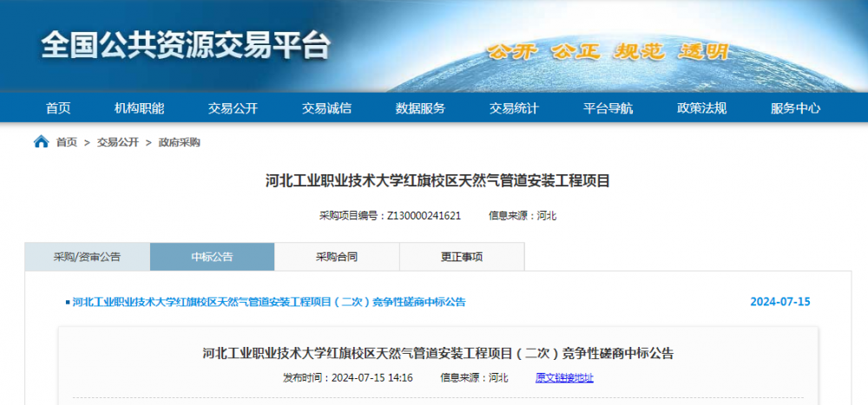This screenshot has width=868, height=405.
Task: Open the 更正事项 tab
Action: click(x=462, y=257)
